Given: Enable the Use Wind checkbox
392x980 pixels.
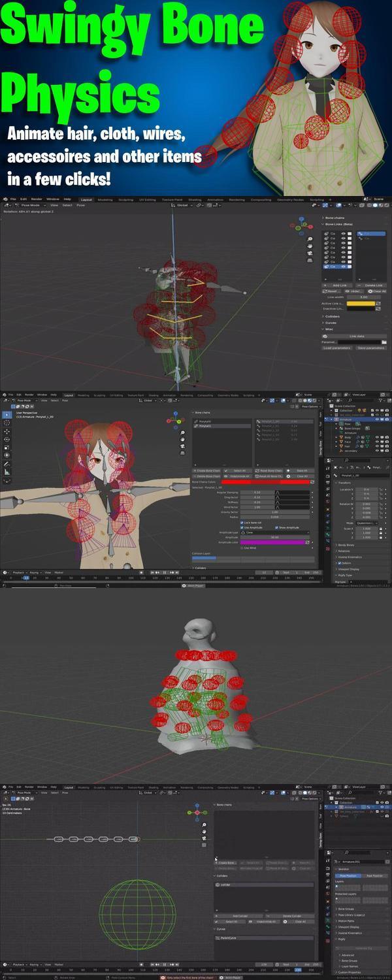Looking at the screenshot, I should coord(242,547).
